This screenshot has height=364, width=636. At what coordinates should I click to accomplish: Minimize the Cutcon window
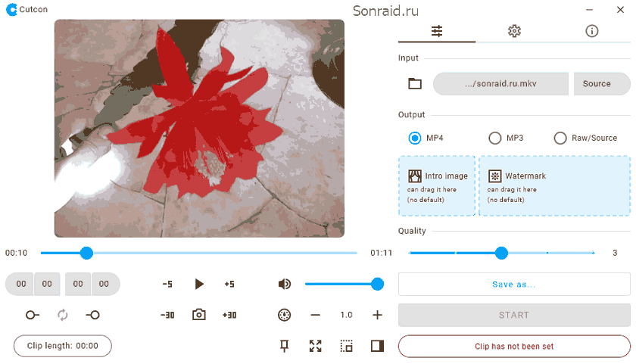pyautogui.click(x=589, y=9)
